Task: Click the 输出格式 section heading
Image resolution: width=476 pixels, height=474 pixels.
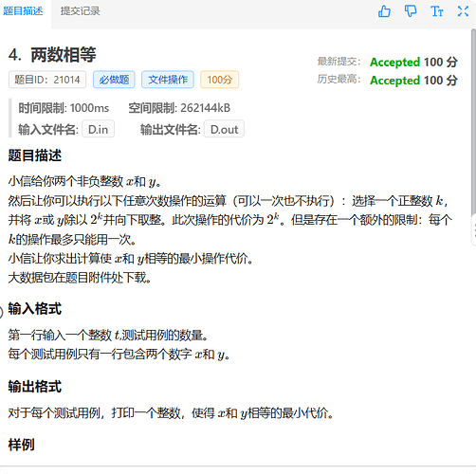Action: [x=35, y=387]
